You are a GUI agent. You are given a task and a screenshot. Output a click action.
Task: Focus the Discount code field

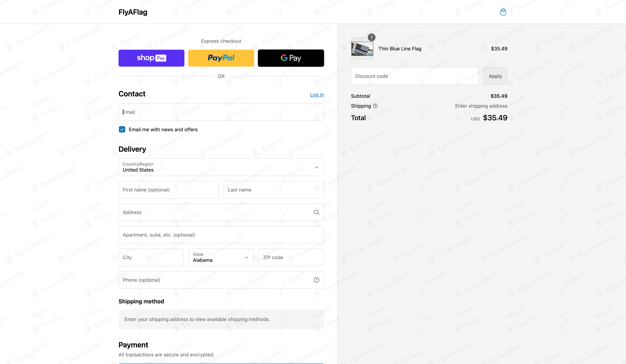pyautogui.click(x=414, y=76)
